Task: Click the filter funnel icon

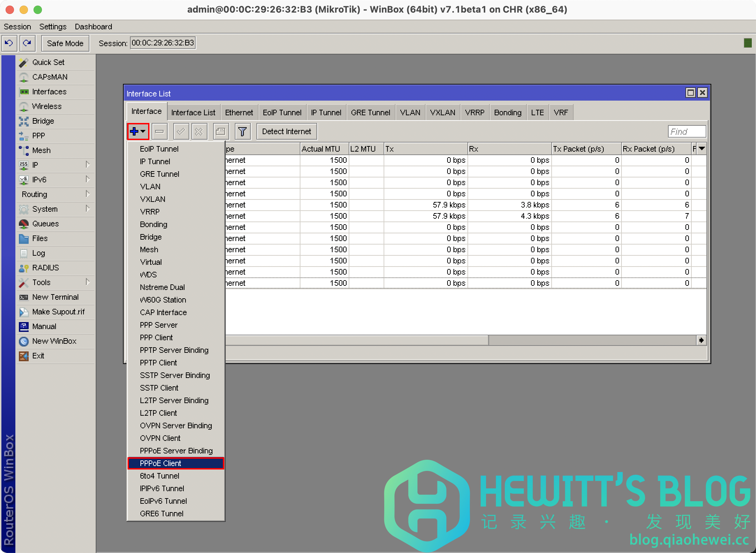Action: tap(242, 132)
